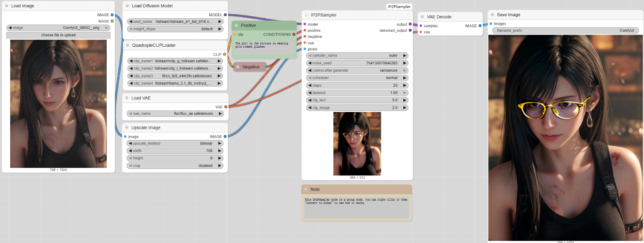Click the Upscale Image node title
Screen dimensions: 644x243
coord(146,128)
